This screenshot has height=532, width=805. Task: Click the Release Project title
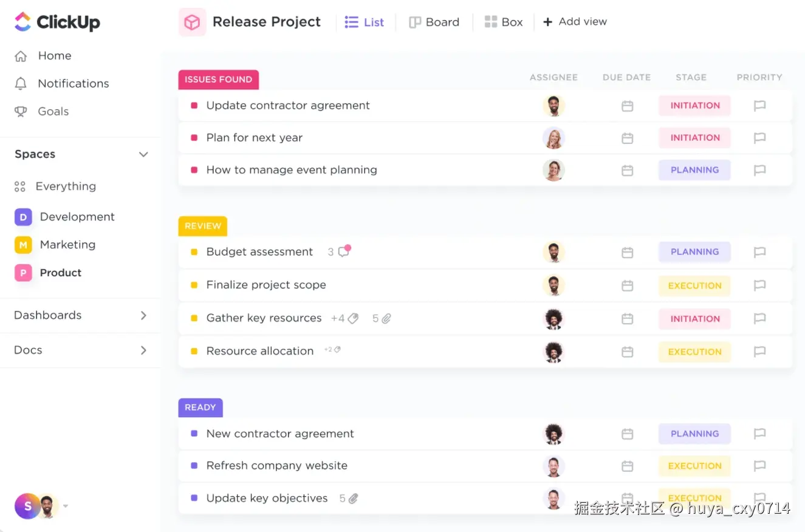(x=267, y=22)
